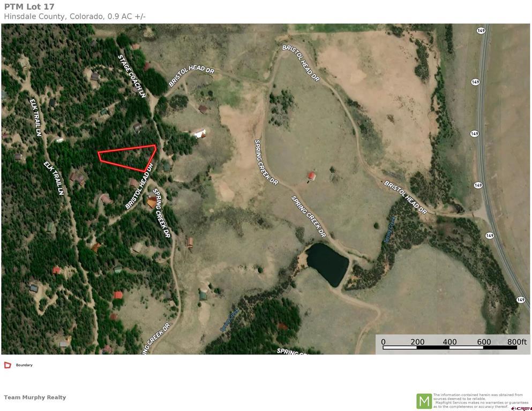Click the white-roofed house north of the lot
Image resolution: width=532 pixels, height=411 pixels.
[x=199, y=133]
